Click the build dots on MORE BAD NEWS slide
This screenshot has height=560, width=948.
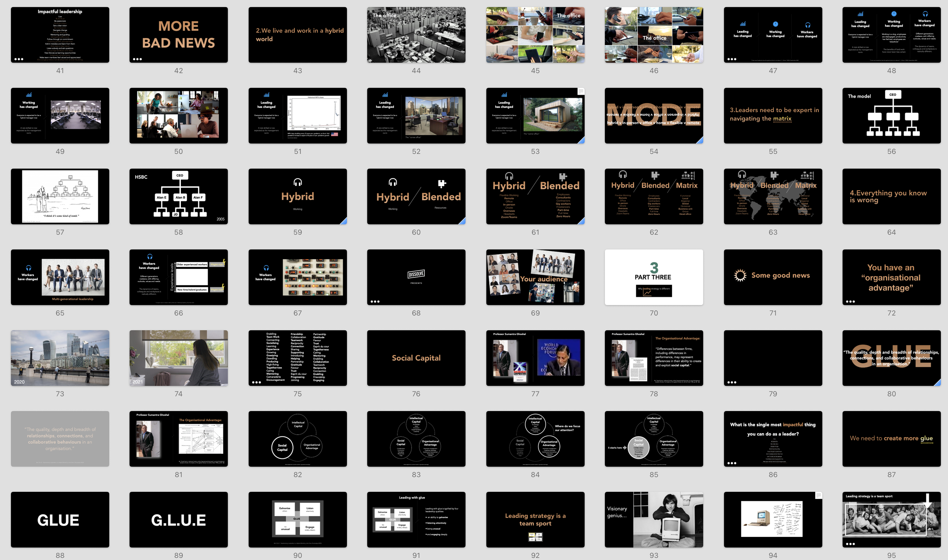coord(137,59)
